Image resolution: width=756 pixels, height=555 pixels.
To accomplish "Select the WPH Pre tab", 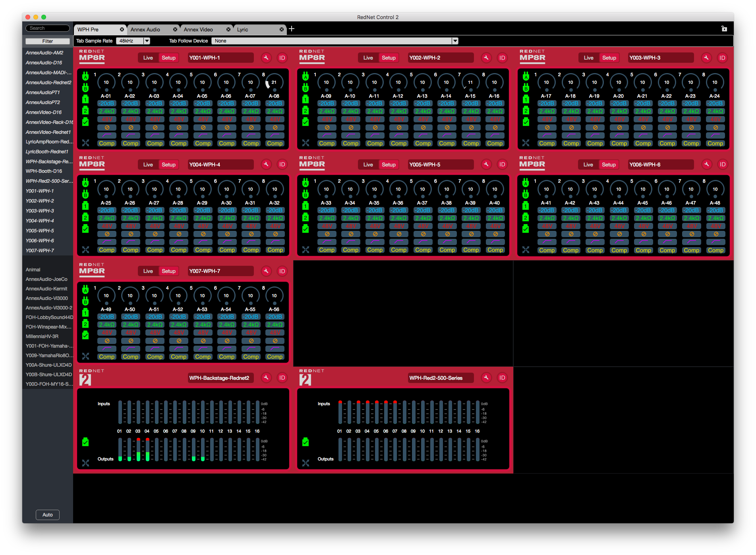I will pos(88,29).
